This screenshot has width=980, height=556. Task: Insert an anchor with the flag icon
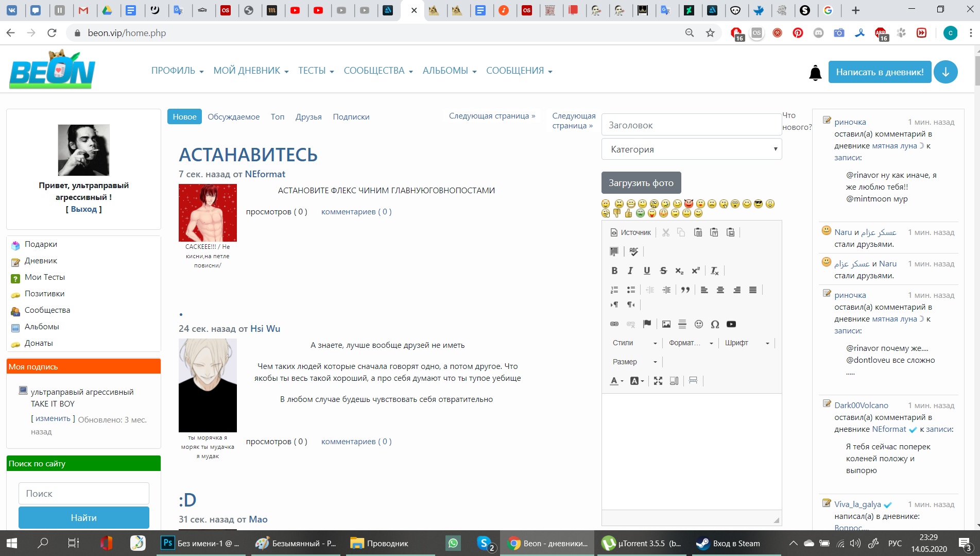click(x=647, y=324)
